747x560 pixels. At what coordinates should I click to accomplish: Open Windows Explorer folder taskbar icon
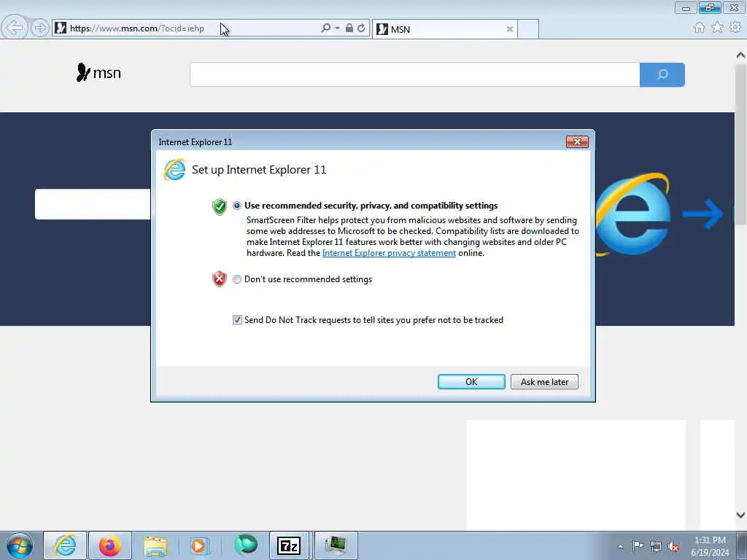point(155,545)
